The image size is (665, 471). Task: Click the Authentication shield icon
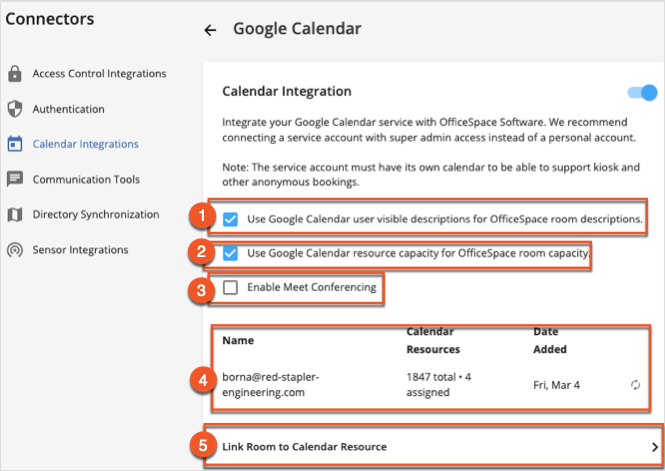pyautogui.click(x=15, y=109)
